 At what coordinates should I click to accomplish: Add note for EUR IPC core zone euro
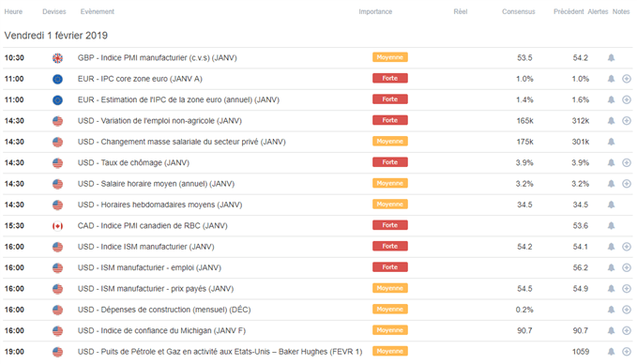point(627,79)
